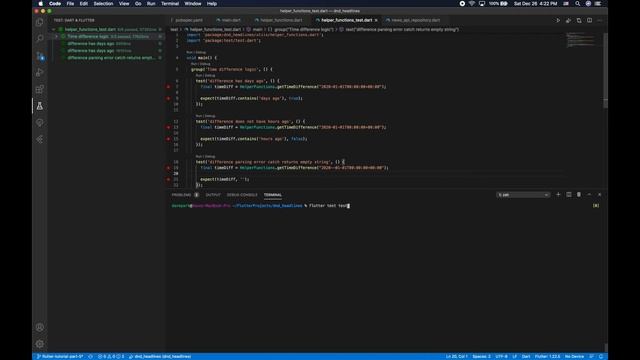Close the helper_functions_test.dart tab
640x360 pixels.
click(376, 20)
